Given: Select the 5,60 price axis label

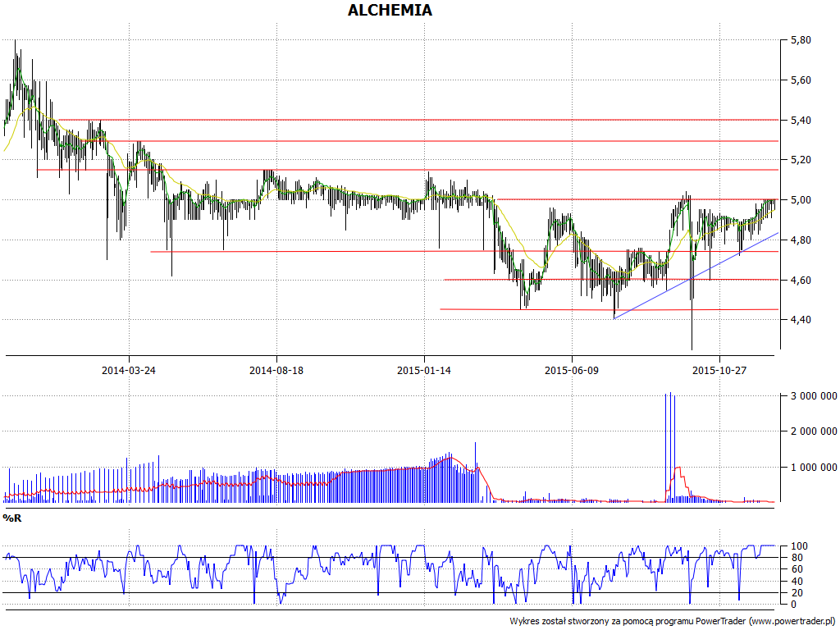Looking at the screenshot, I should (x=801, y=80).
